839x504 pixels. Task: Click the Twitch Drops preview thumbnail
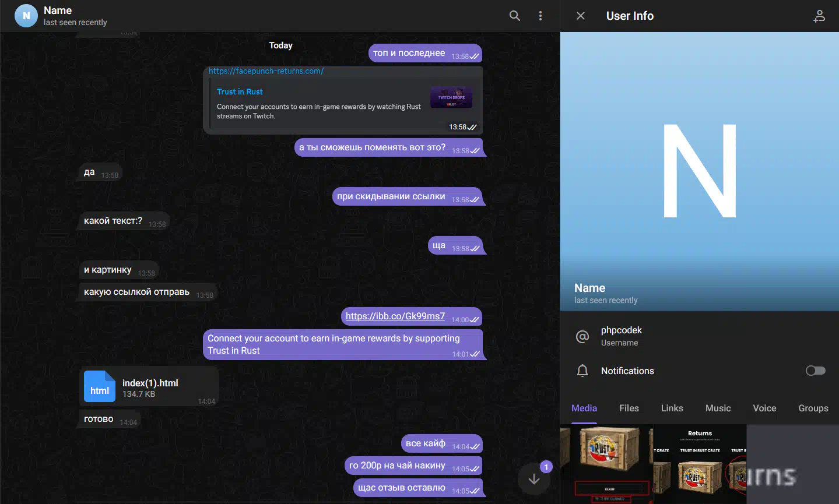[451, 97]
